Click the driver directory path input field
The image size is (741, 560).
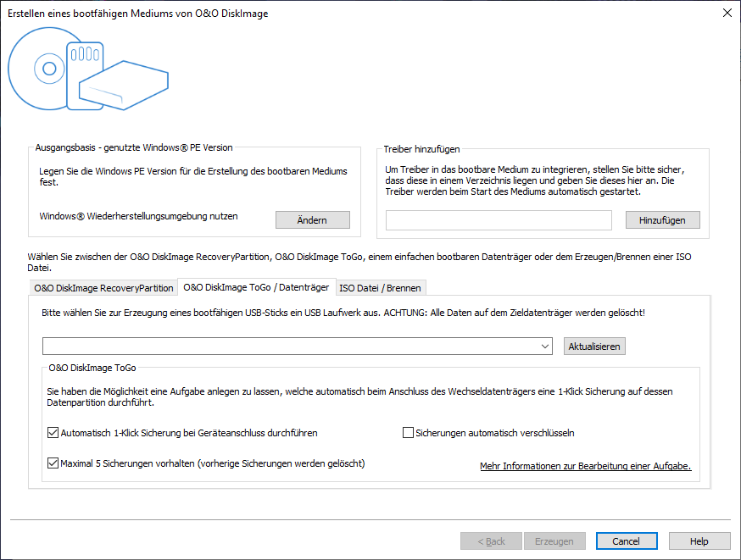[x=499, y=220]
